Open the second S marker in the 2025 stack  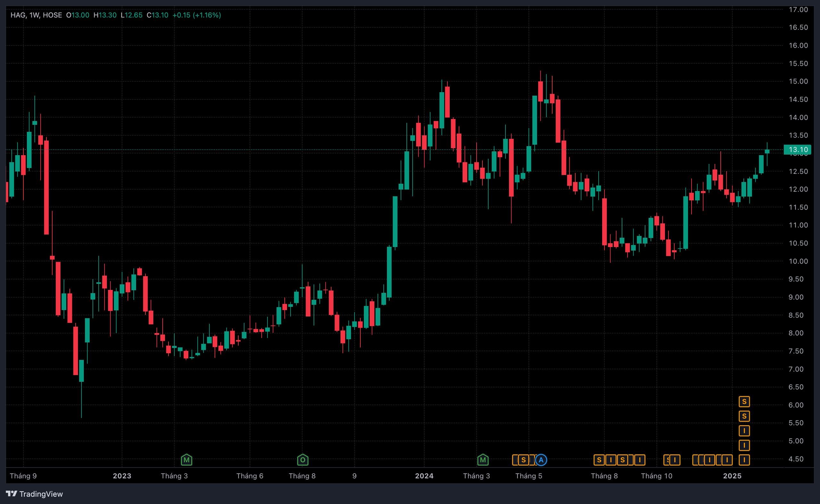[744, 416]
